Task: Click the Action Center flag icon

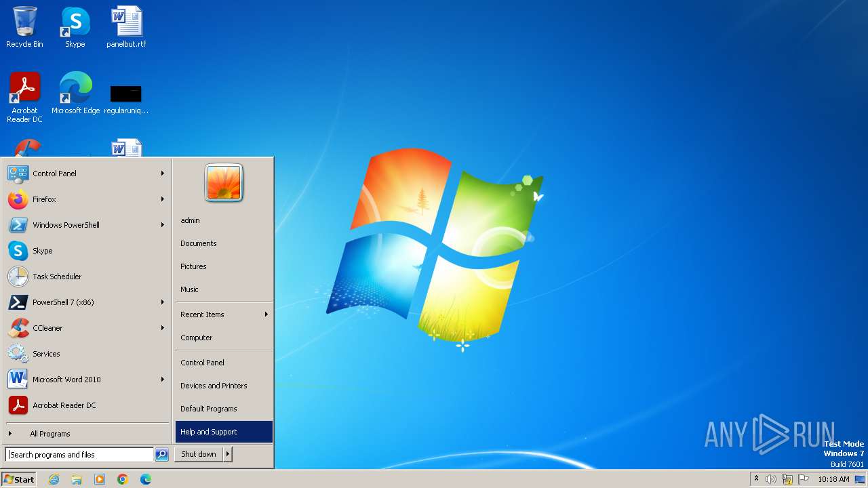Action: [804, 479]
